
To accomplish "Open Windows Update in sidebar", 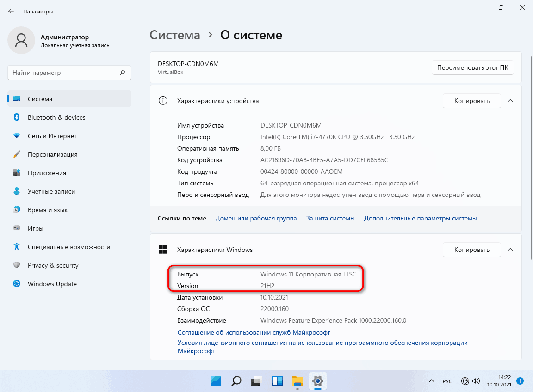I will (x=52, y=284).
